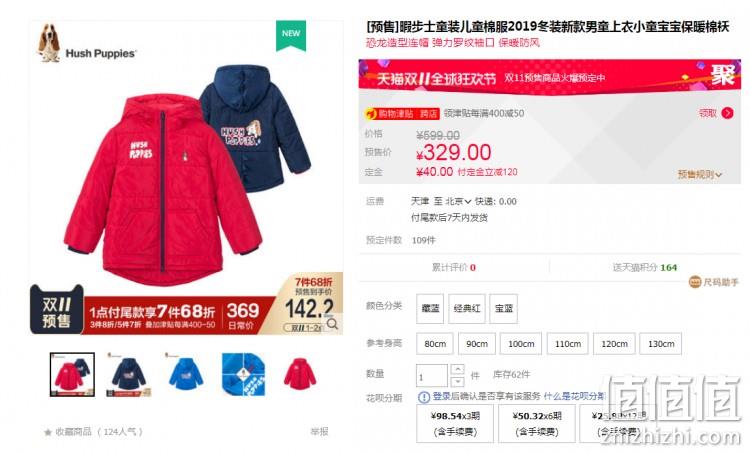
Task: Click the 什么是花呗分期 link
Action: coord(574,396)
